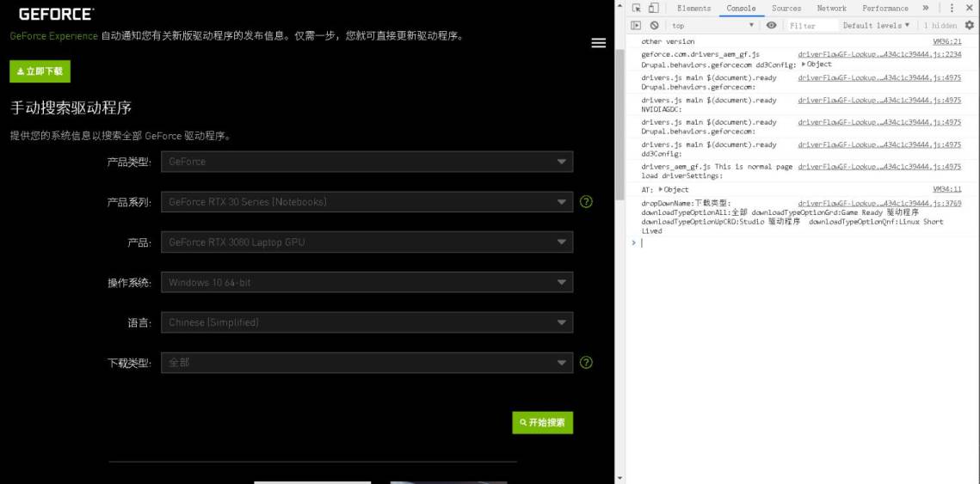Click 'other version' console message
This screenshot has width=980, height=484.
coord(668,41)
